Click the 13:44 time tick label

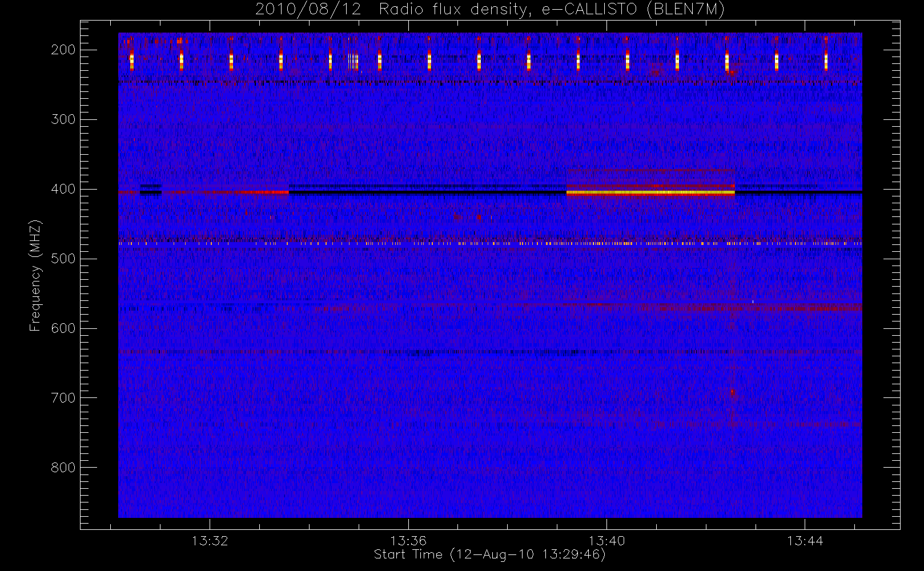point(805,541)
